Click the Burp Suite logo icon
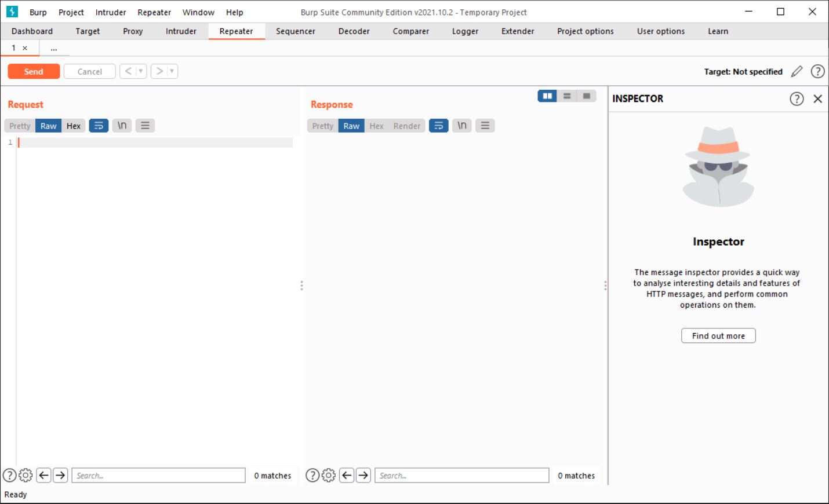This screenshot has width=829, height=504. click(x=12, y=12)
